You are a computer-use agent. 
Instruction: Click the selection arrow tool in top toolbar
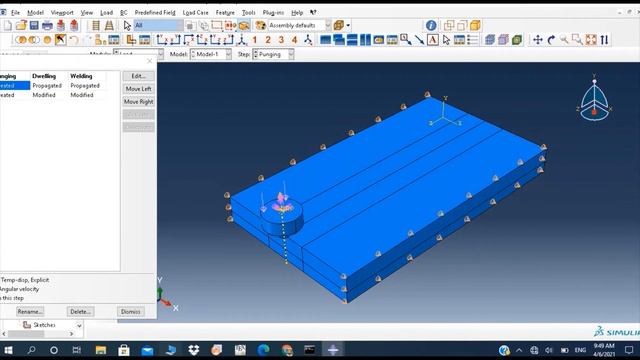(x=127, y=26)
